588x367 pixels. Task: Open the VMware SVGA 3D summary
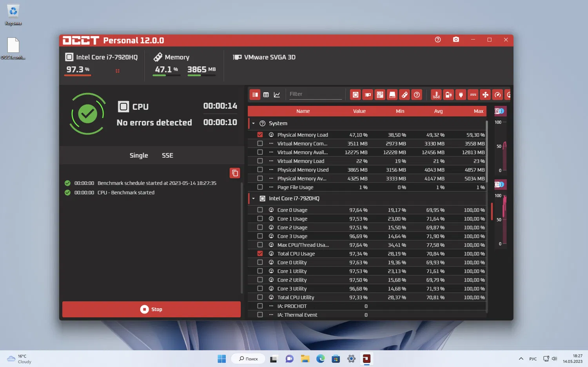[264, 57]
